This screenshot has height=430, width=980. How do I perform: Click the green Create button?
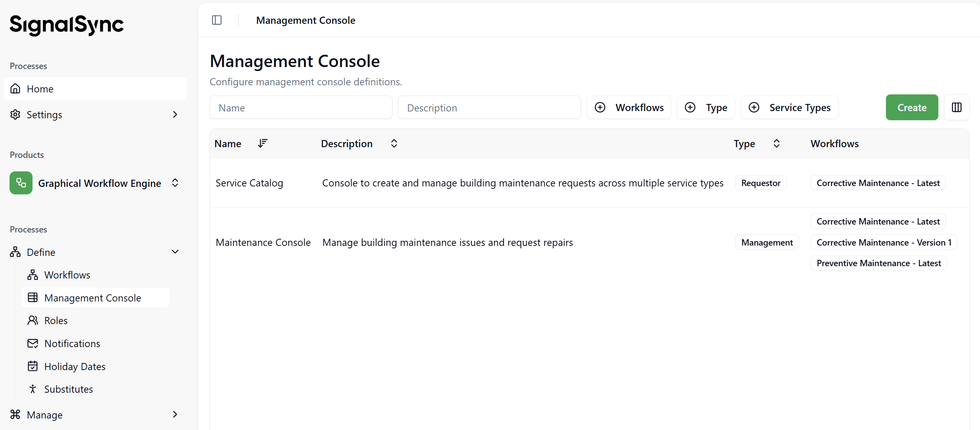[x=912, y=107]
